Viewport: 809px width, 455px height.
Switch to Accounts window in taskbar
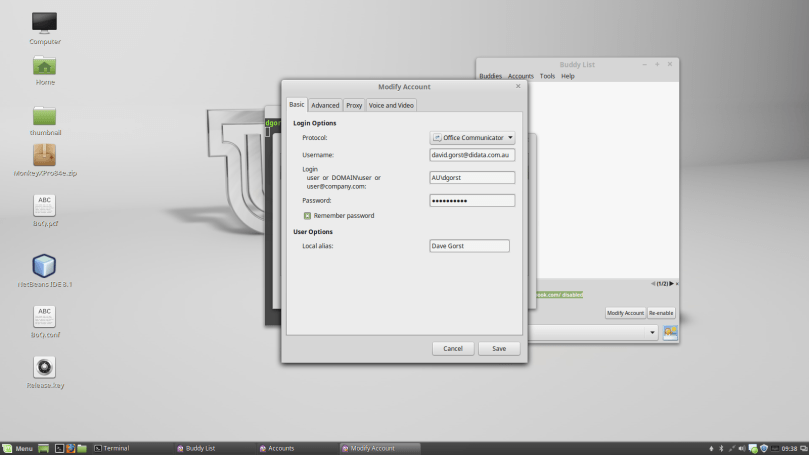click(297, 448)
